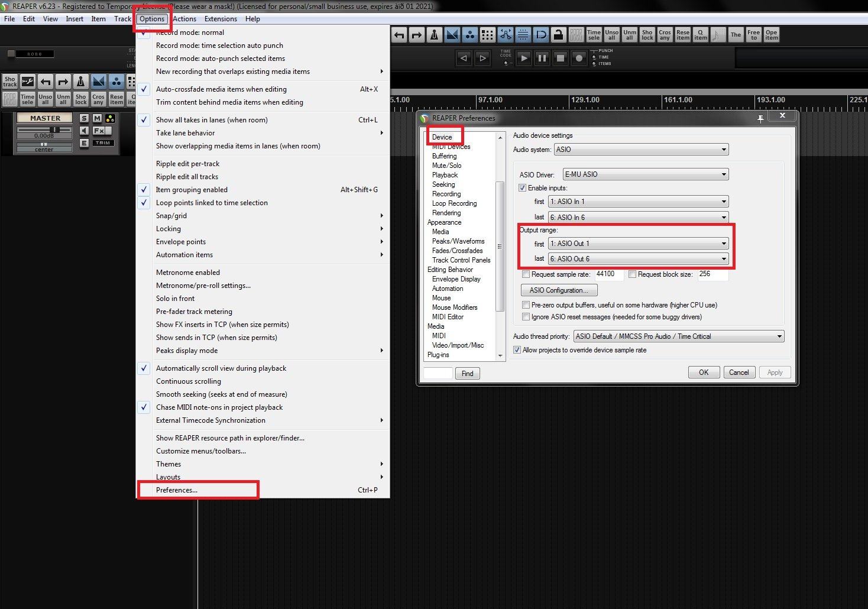Image resolution: width=868 pixels, height=609 pixels.
Task: Solo the Master track with S button
Action: pos(84,118)
